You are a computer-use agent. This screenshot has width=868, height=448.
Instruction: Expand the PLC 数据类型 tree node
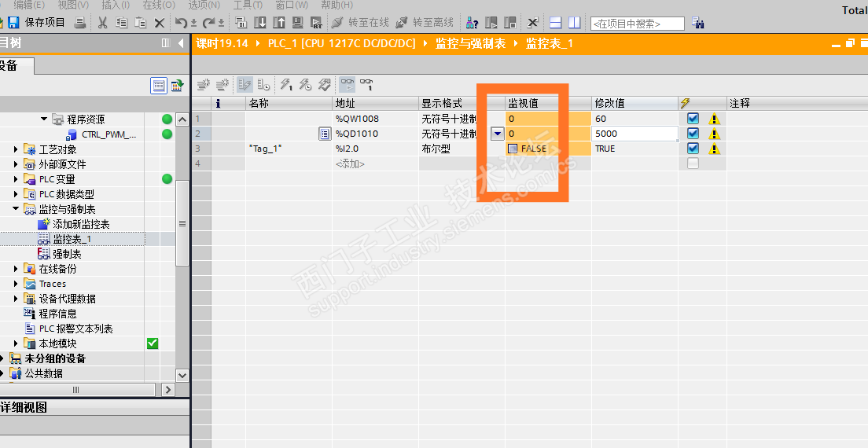click(16, 194)
